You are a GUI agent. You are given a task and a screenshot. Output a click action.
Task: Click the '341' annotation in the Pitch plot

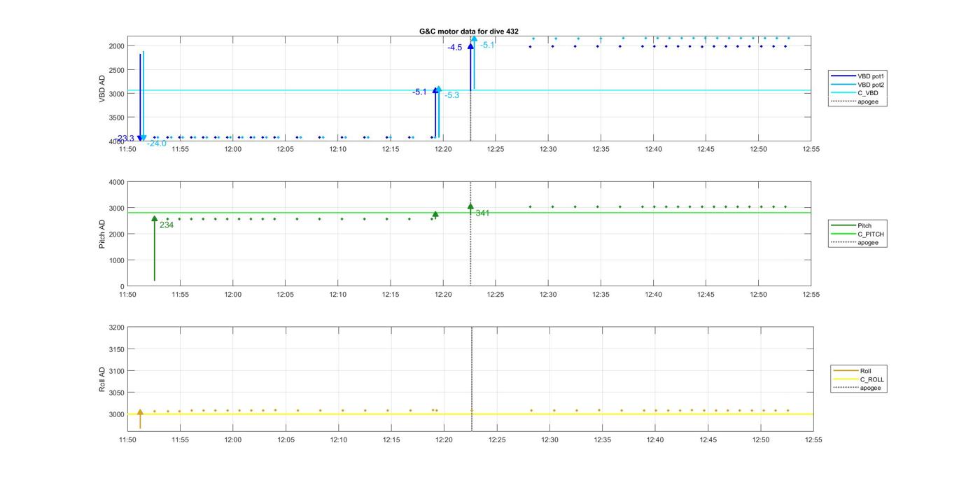coord(482,213)
